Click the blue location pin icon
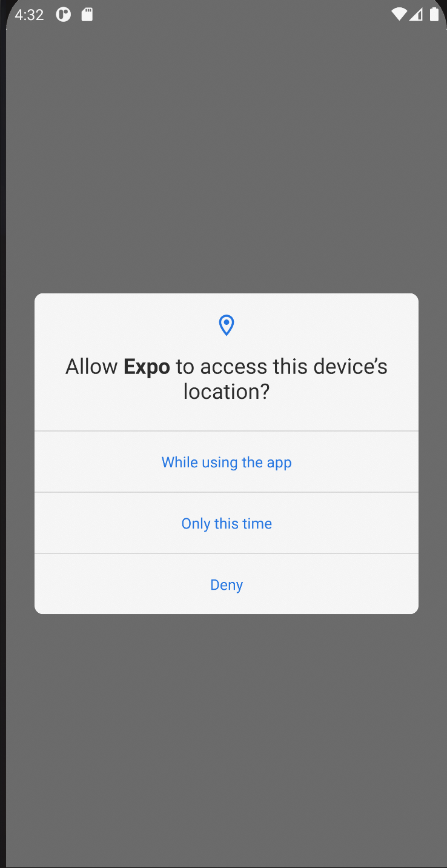Image resolution: width=447 pixels, height=868 pixels. (227, 326)
